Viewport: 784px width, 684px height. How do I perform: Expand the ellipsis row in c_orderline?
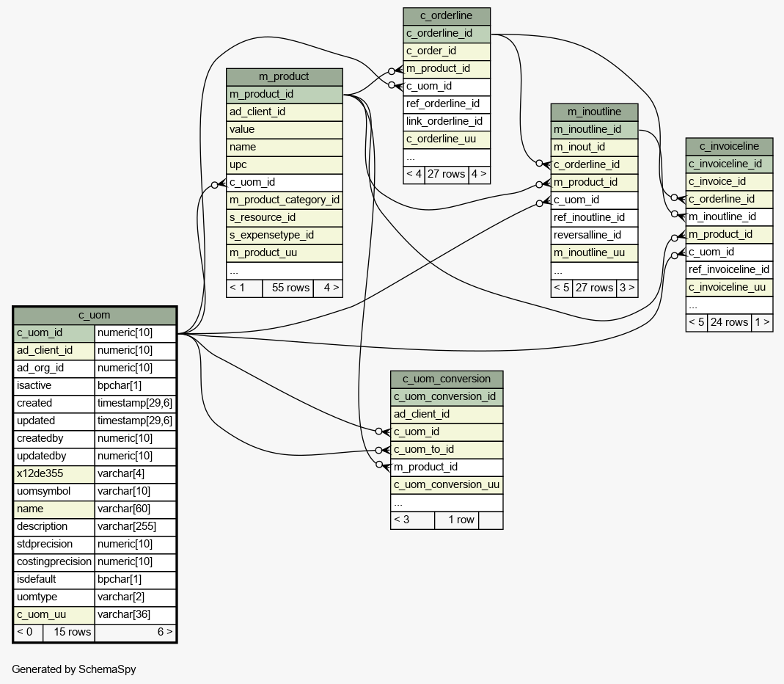(x=446, y=157)
